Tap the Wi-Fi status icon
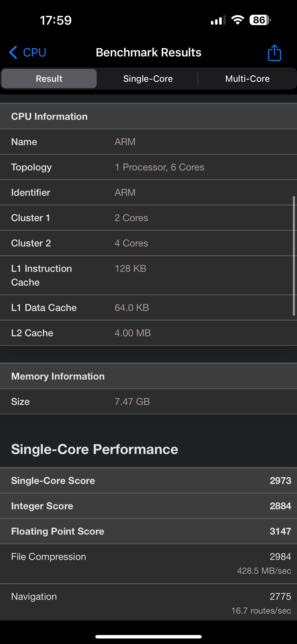The width and height of the screenshot is (297, 644). tap(238, 20)
